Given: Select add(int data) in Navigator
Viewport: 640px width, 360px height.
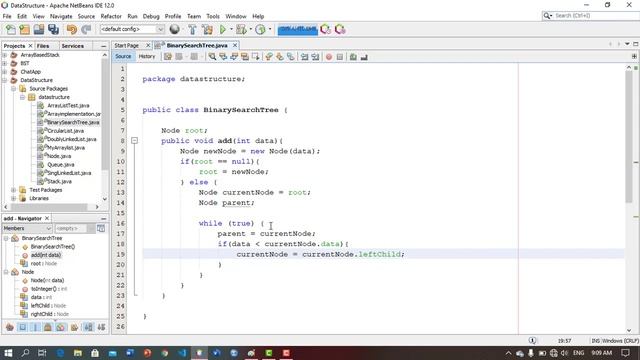Looking at the screenshot, I should pos(46,255).
